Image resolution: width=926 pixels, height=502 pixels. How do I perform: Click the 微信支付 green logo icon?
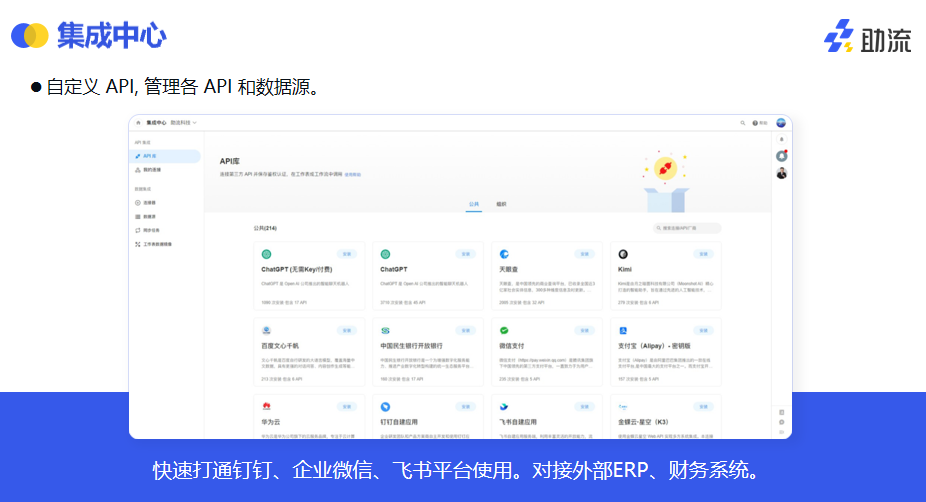(505, 330)
